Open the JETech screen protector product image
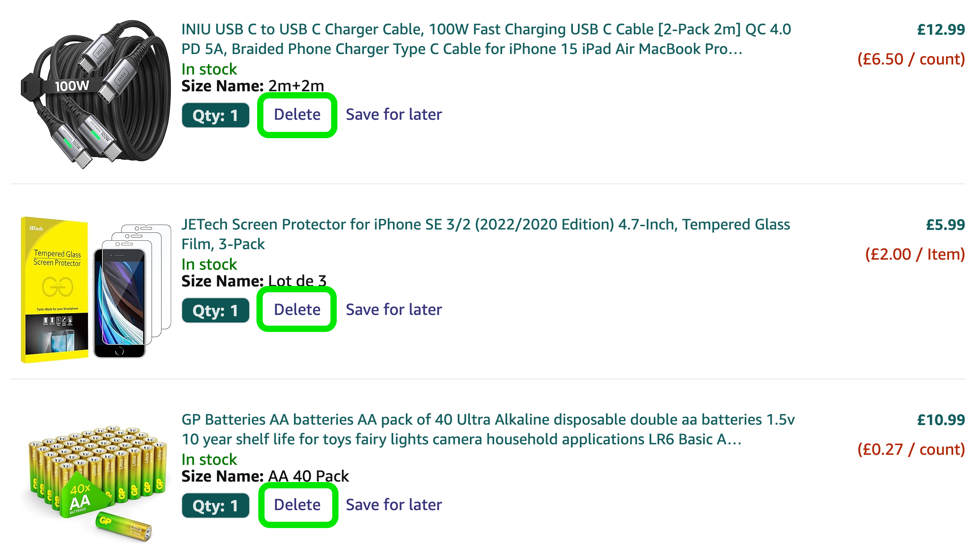The image size is (980, 557). coord(95,289)
